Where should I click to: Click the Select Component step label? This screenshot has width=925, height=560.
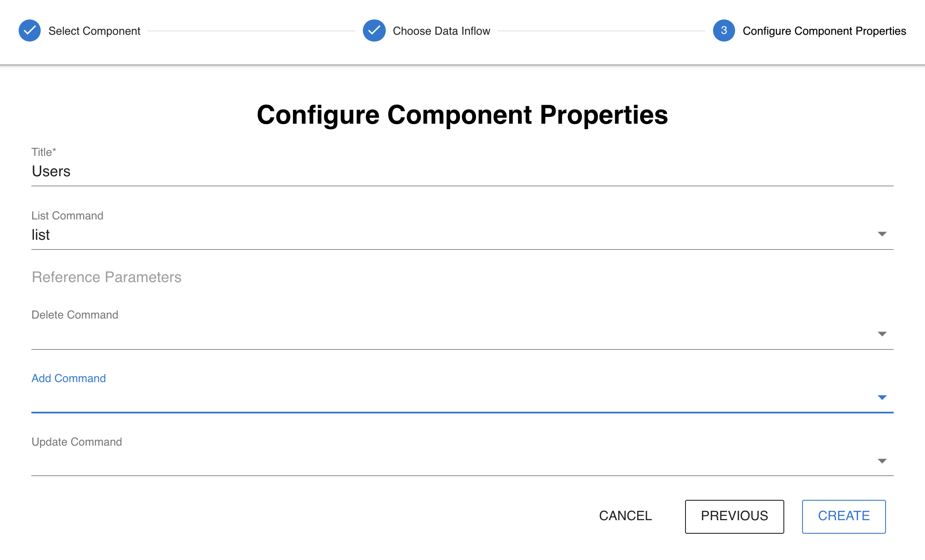[94, 31]
